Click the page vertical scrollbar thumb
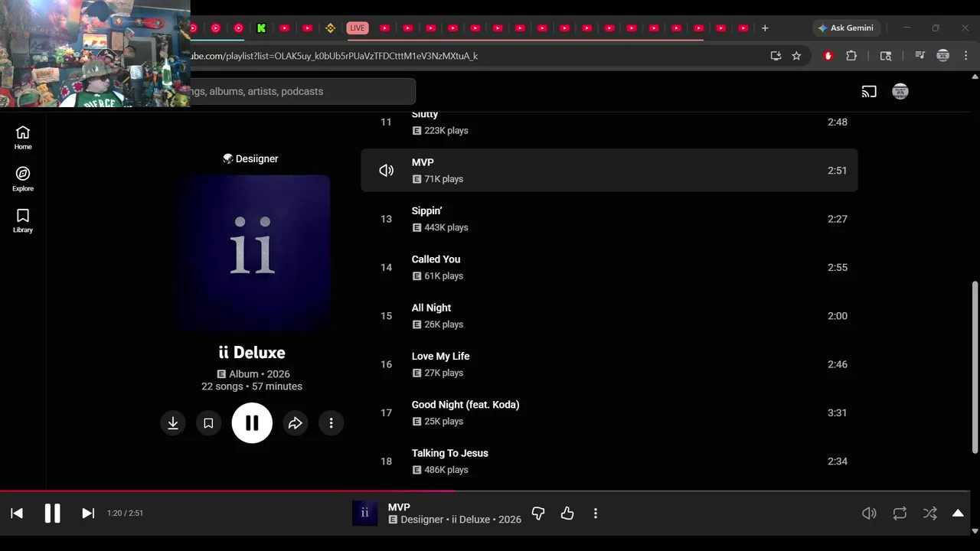The image size is (980, 551). pos(975,367)
